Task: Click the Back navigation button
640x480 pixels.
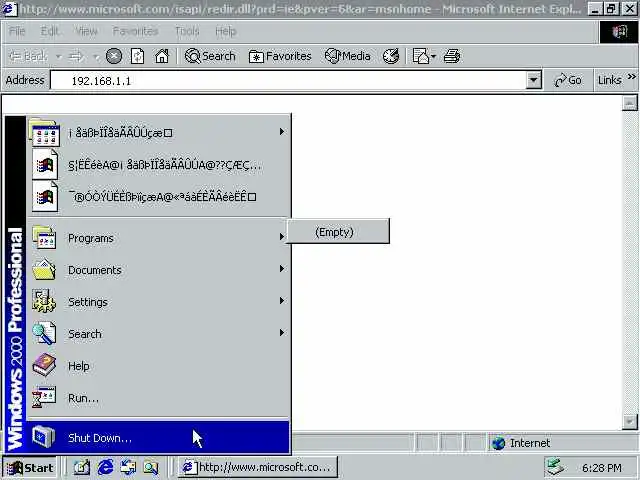Action: [28, 56]
